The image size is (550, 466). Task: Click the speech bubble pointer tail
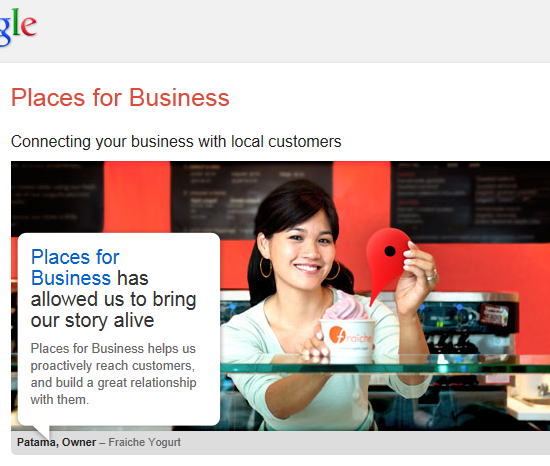[x=42, y=432]
